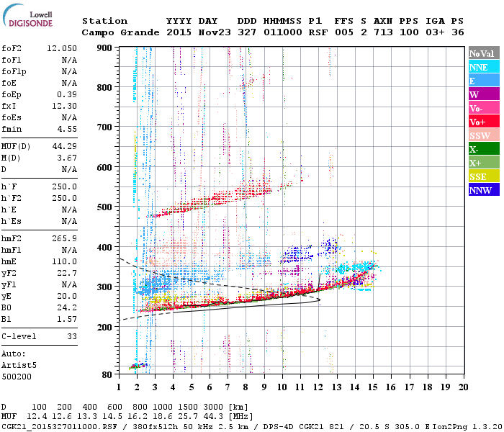Viewport: 504px width, 432px height.
Task: Click the Artist5 auto-scaling label
Action: [19, 366]
